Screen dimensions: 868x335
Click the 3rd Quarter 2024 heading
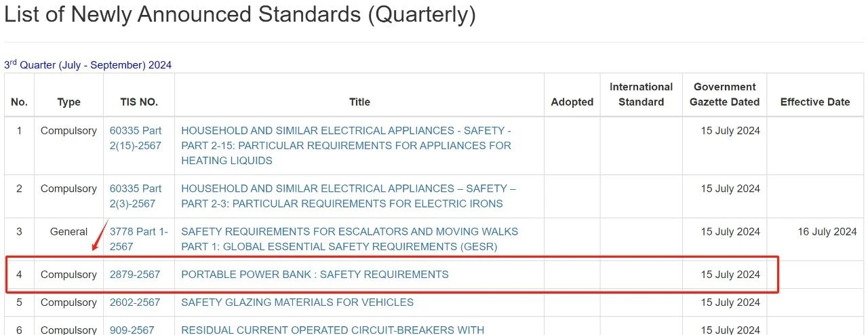coord(88,65)
